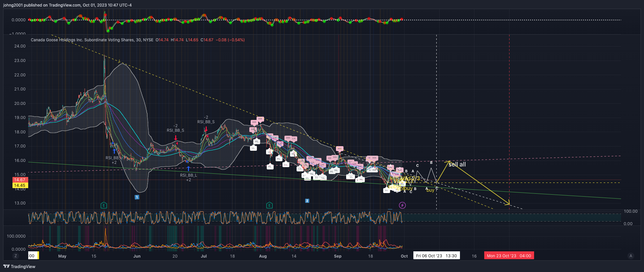Viewport: 644px width, 272px height.
Task: Click the 19.00 price axis label
Action: click(20, 118)
